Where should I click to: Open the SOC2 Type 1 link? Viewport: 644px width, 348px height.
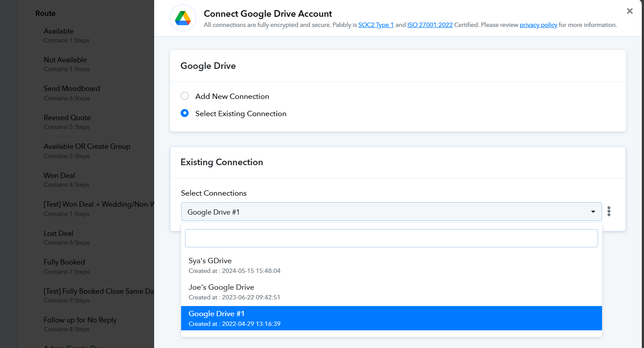(x=375, y=25)
